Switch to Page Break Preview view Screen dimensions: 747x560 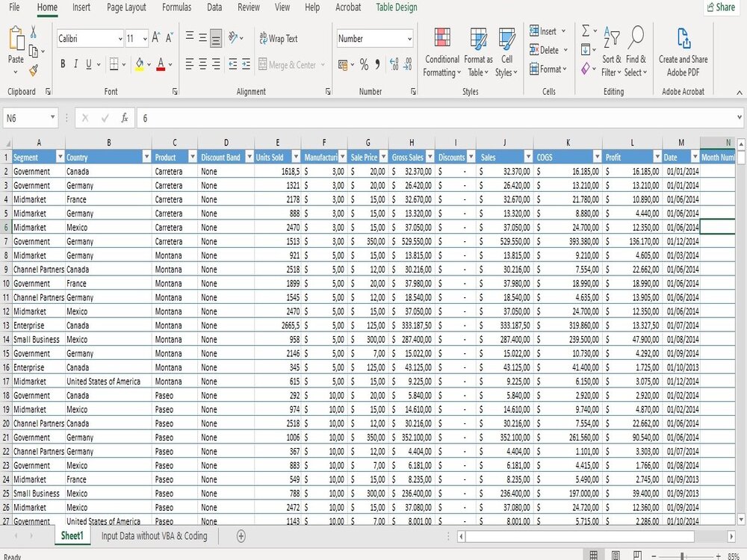pyautogui.click(x=637, y=556)
